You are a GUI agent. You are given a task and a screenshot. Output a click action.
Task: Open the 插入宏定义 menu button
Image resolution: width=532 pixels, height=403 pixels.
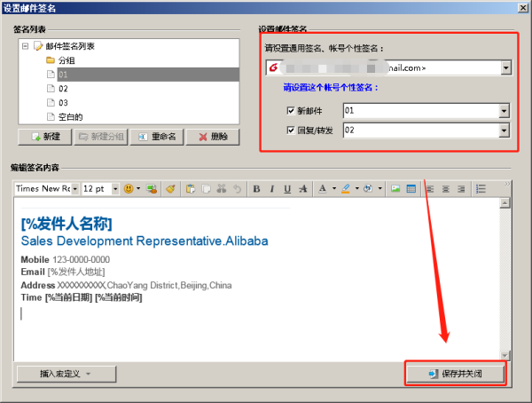[66, 374]
